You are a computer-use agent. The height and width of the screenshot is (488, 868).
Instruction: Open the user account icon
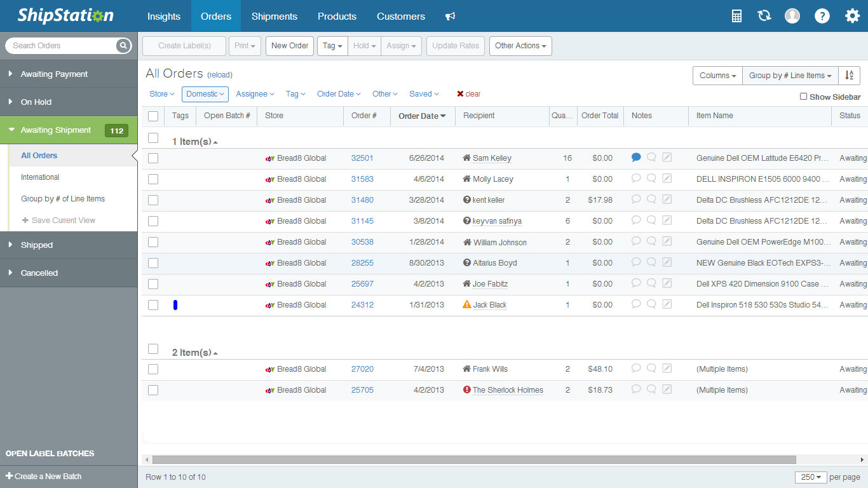click(792, 15)
